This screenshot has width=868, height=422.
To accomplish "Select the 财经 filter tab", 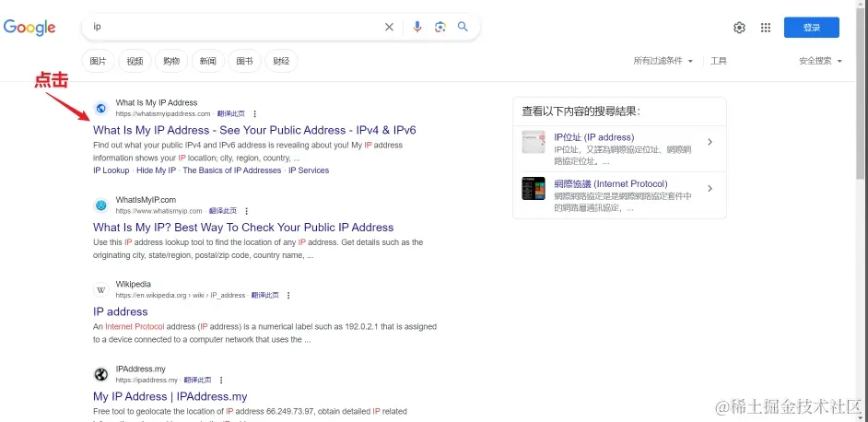I will click(x=281, y=61).
